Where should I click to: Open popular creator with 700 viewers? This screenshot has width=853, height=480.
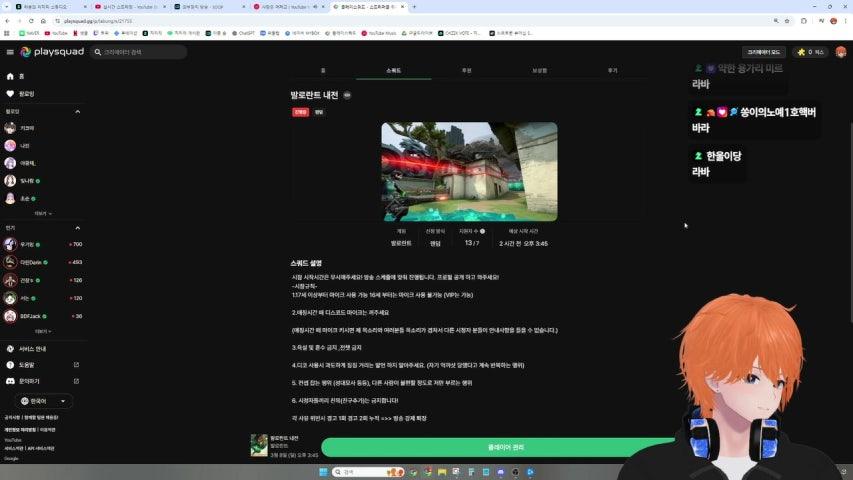point(43,244)
